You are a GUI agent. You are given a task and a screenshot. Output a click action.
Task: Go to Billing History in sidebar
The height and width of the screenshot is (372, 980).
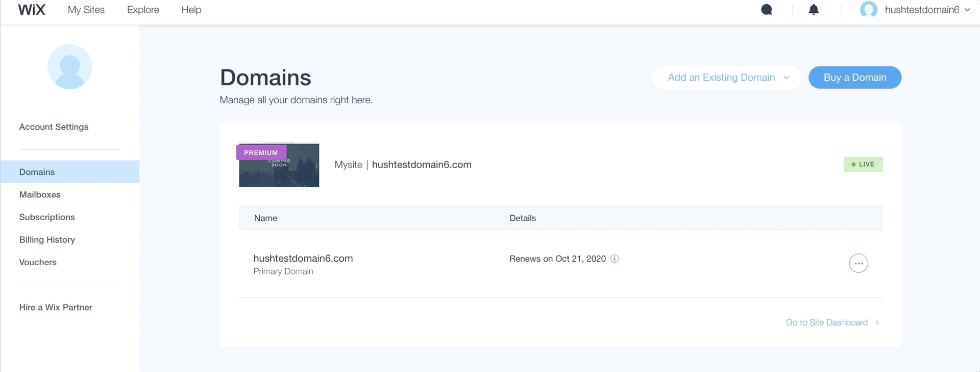(47, 240)
